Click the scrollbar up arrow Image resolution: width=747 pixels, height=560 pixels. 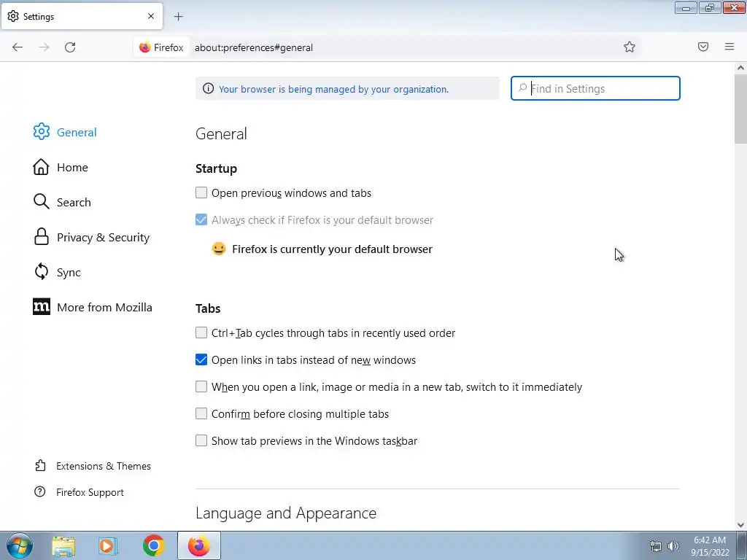(740, 68)
